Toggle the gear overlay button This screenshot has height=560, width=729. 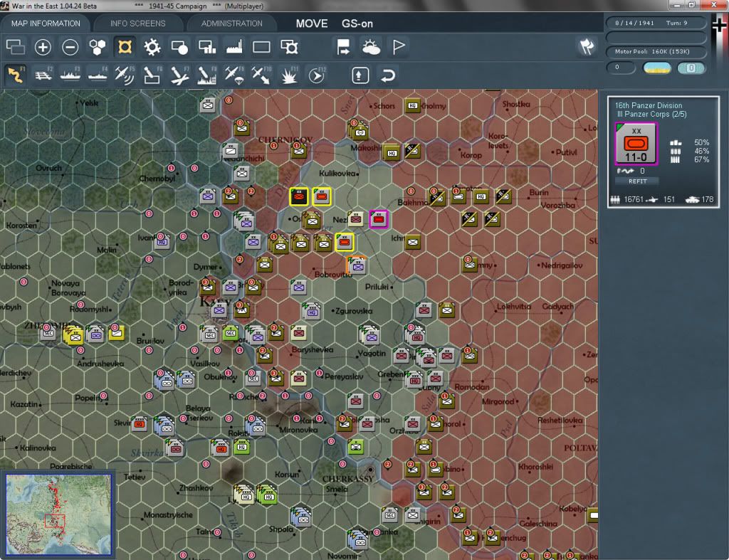152,47
